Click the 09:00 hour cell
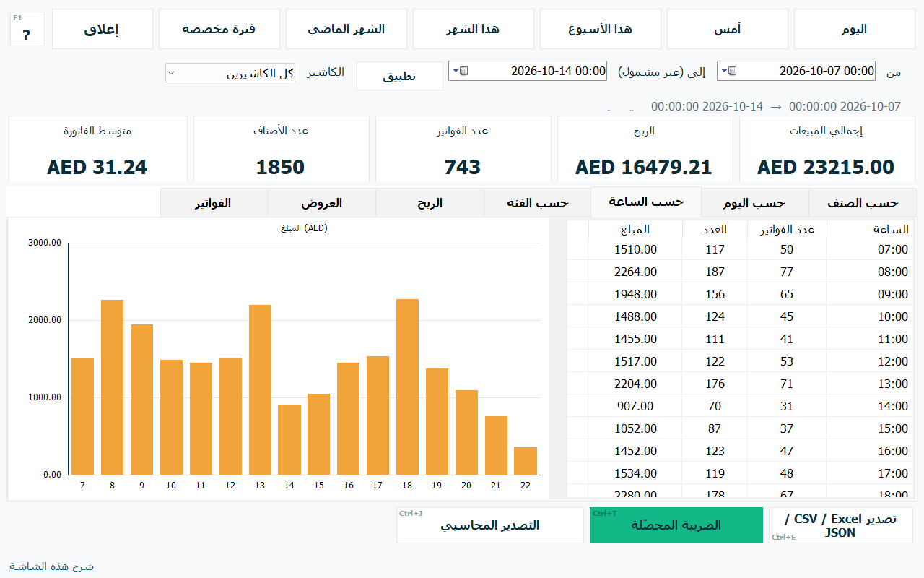 (x=869, y=294)
